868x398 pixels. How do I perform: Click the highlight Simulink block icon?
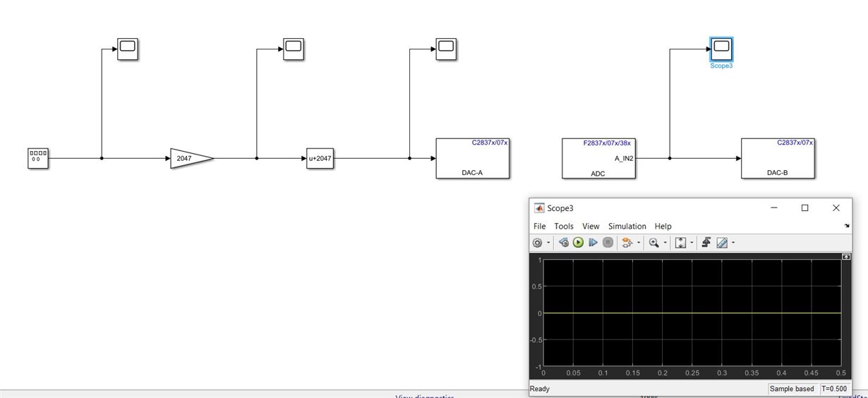pyautogui.click(x=627, y=242)
